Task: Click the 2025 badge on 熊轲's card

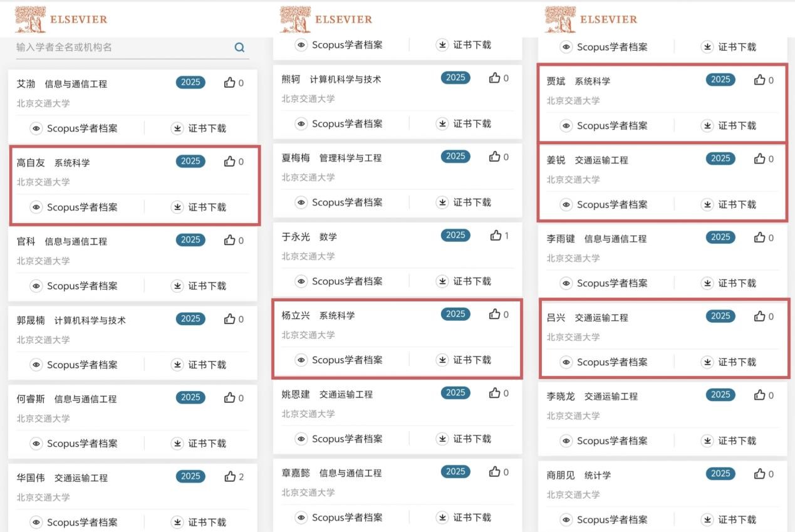Action: coord(455,78)
